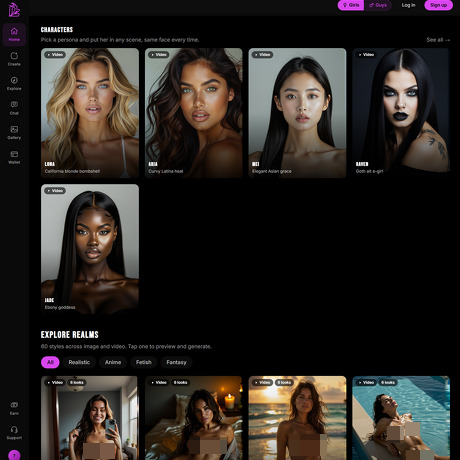
Task: Click the CHARACTERS section heading
Action: (x=57, y=30)
